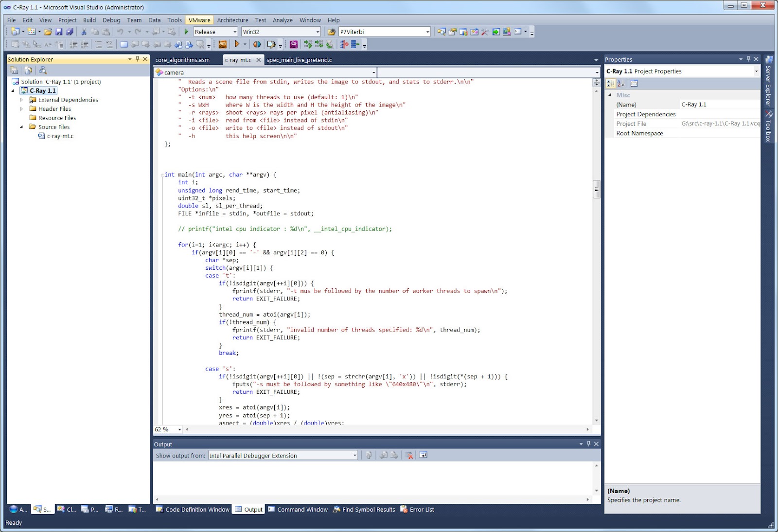Viewport: 778px width, 532px height.
Task: Toggle auto-hide pin on Properties panel
Action: (748, 59)
